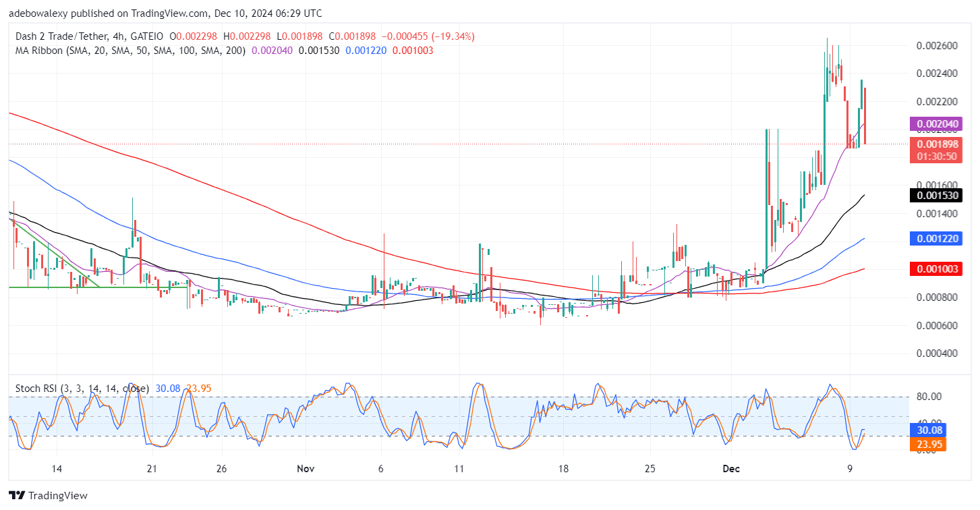This screenshot has width=980, height=510.
Task: Click the TradingView wordmark text
Action: point(58,495)
